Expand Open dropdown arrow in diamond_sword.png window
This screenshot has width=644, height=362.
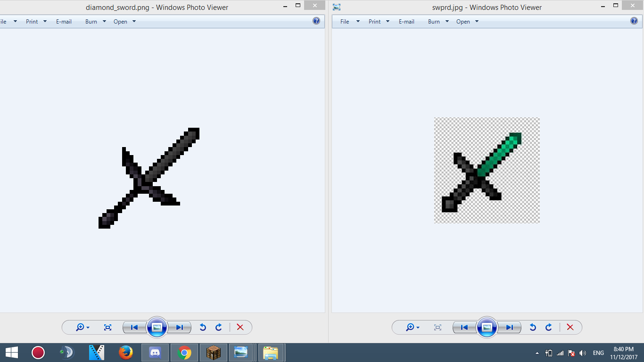tap(134, 22)
